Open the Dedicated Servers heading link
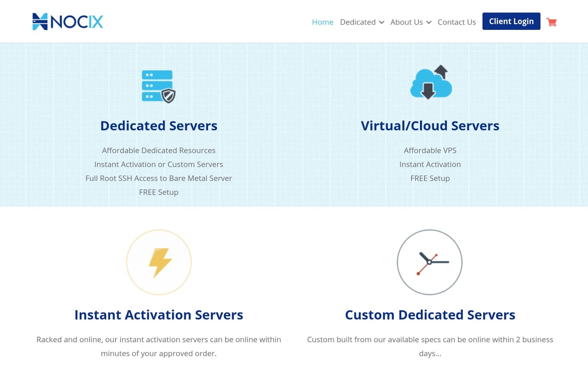588x368 pixels. point(159,126)
